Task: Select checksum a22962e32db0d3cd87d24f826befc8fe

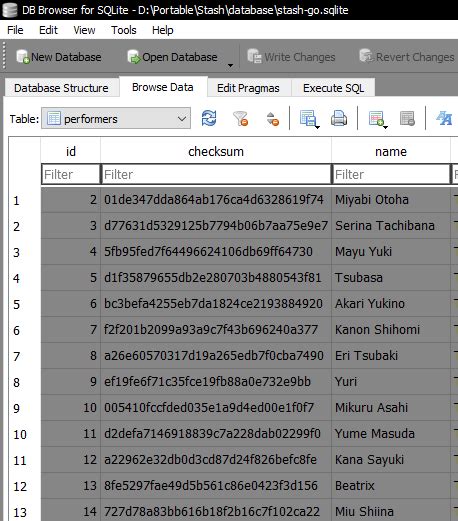Action: 216,460
